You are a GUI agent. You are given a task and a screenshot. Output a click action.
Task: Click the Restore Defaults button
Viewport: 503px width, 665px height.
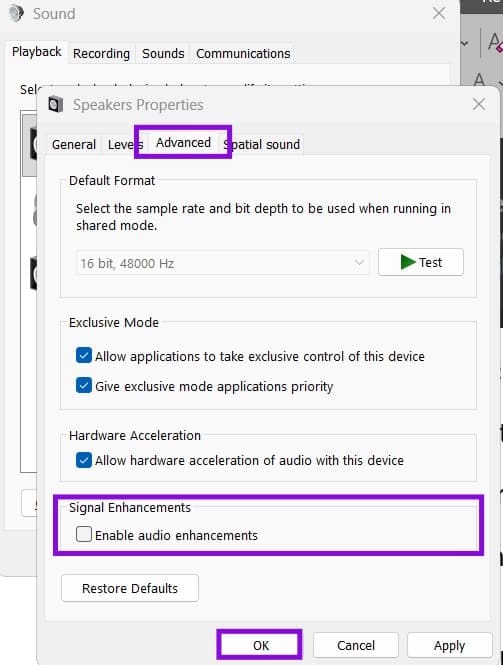tap(130, 588)
